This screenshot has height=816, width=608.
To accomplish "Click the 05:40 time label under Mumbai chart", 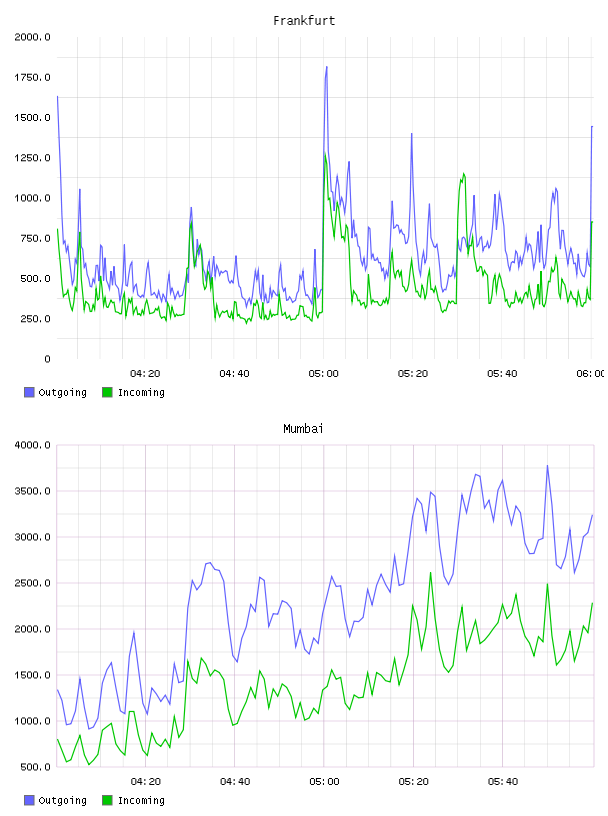I will pyautogui.click(x=503, y=782).
